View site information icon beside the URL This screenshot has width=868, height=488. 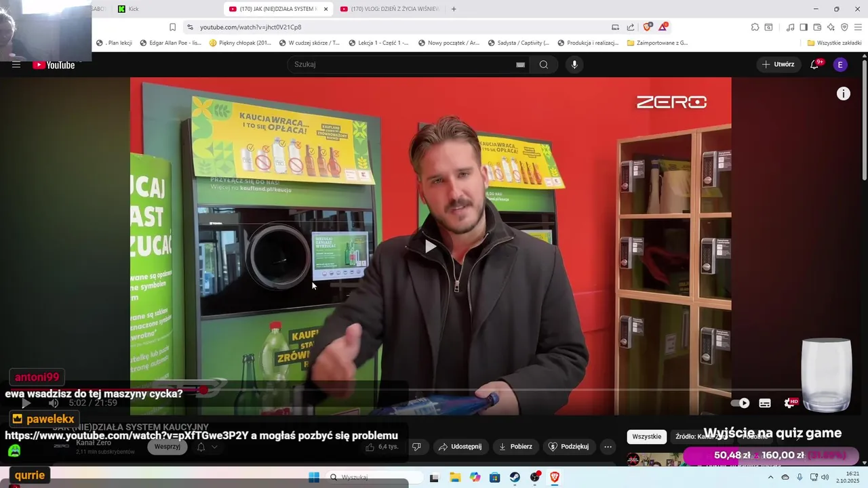190,27
